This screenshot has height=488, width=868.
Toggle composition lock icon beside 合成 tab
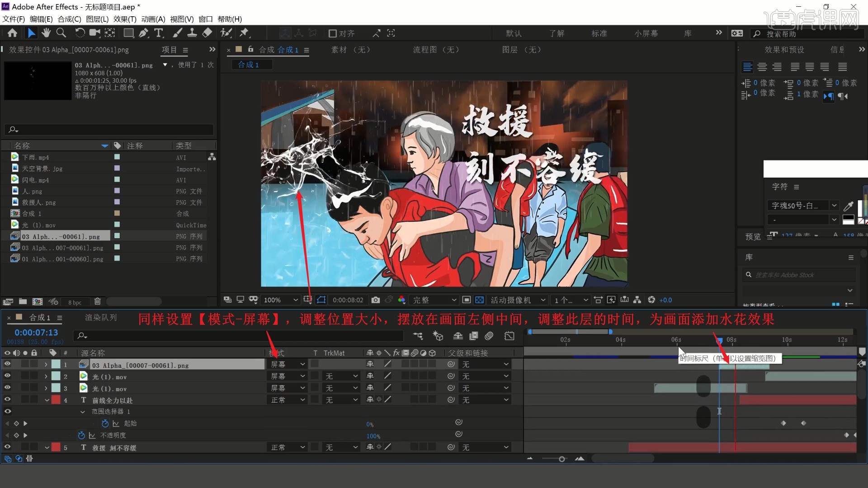click(250, 49)
